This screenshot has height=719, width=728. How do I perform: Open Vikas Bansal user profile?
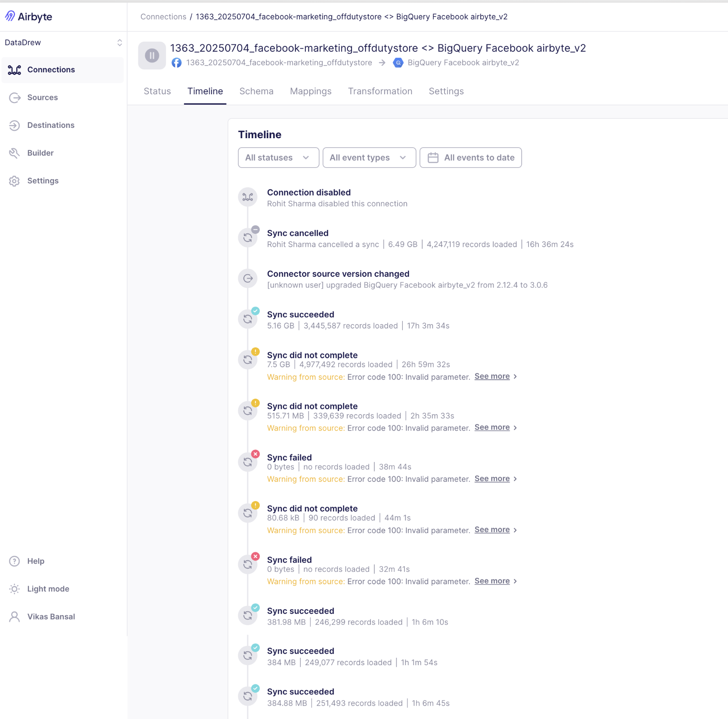tap(51, 617)
